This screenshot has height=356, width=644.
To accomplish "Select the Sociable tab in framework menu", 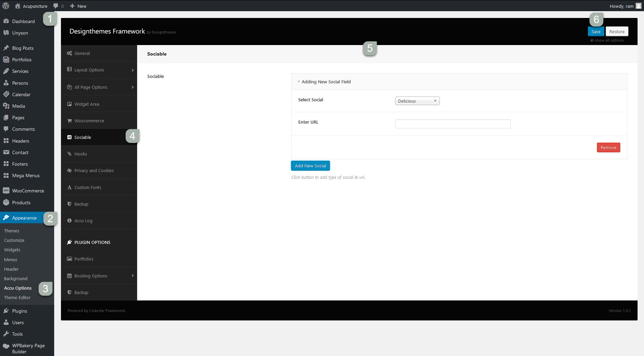I will click(99, 137).
